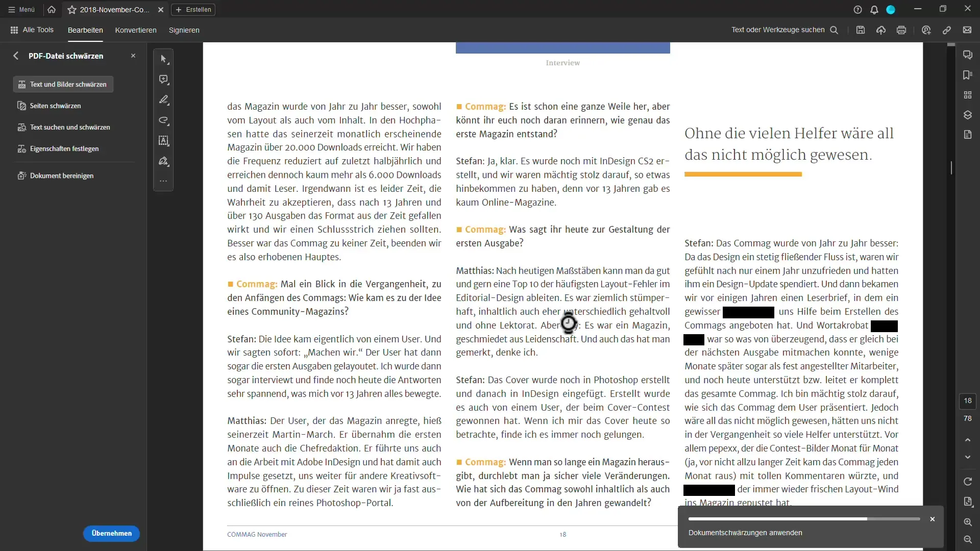
Task: Open the AI assistant icon in toolbar
Action: tap(926, 30)
